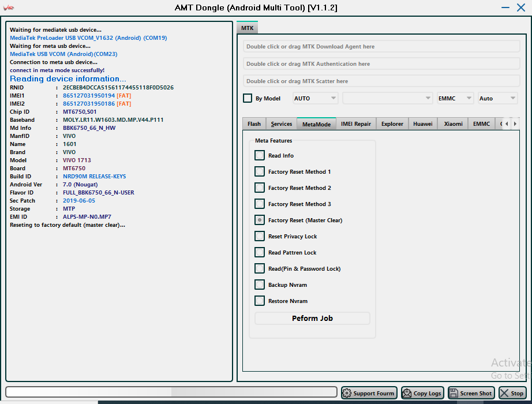Open the EMMC storage dropdown

coord(455,99)
